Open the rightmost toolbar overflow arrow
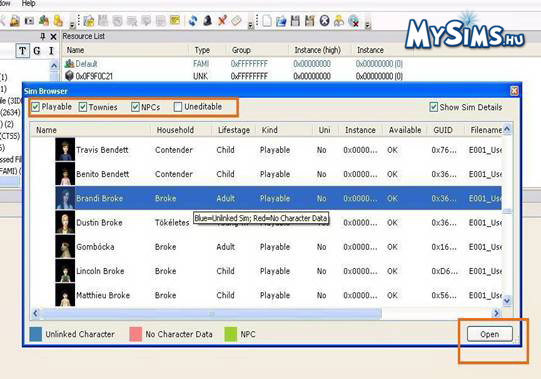This screenshot has width=541, height=379. point(367,24)
